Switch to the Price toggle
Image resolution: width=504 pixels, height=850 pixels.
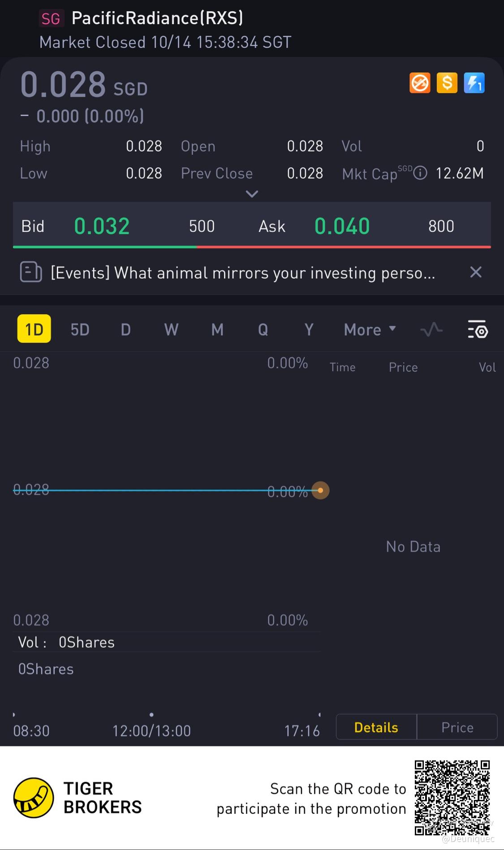tap(457, 727)
